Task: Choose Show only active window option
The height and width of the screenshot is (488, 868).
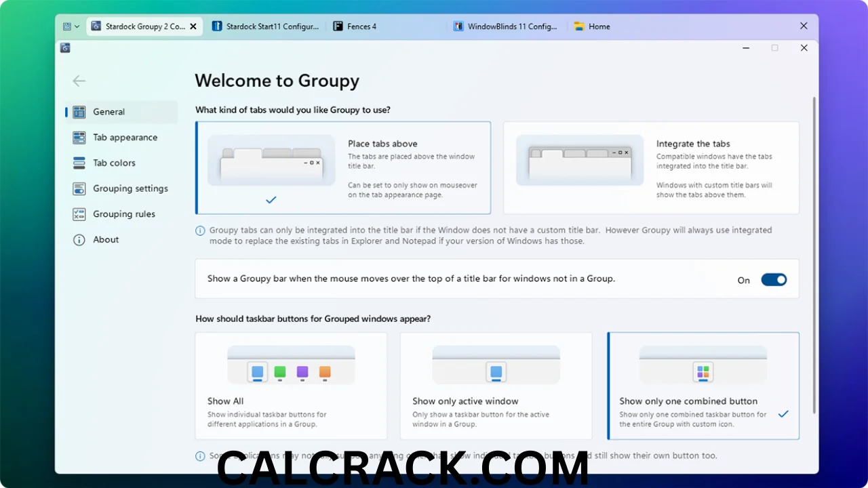Action: 496,386
